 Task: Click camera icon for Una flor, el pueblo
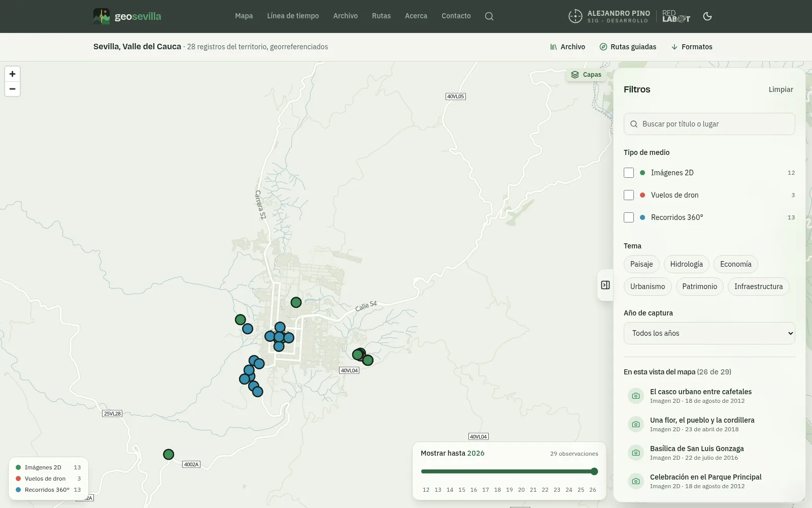[636, 424]
